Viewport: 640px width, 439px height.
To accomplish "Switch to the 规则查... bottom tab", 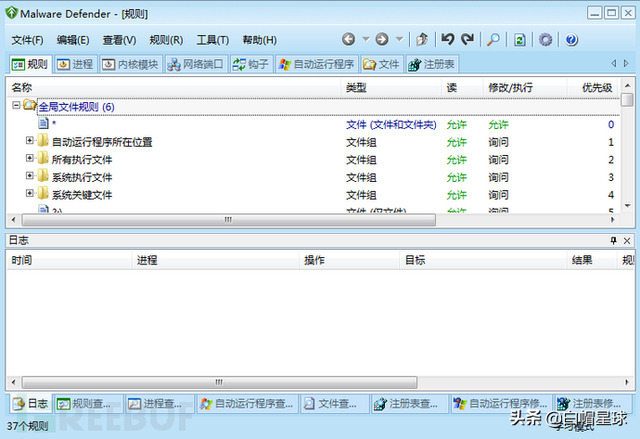I will point(89,404).
